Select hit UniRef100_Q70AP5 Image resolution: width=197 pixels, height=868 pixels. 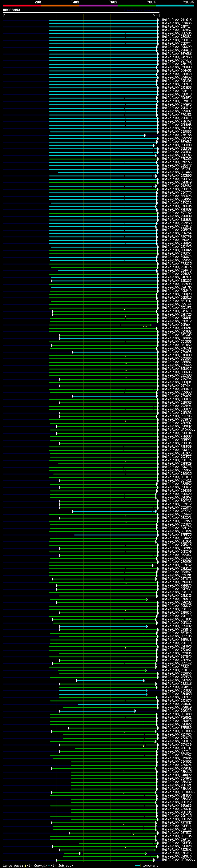tap(177, 104)
